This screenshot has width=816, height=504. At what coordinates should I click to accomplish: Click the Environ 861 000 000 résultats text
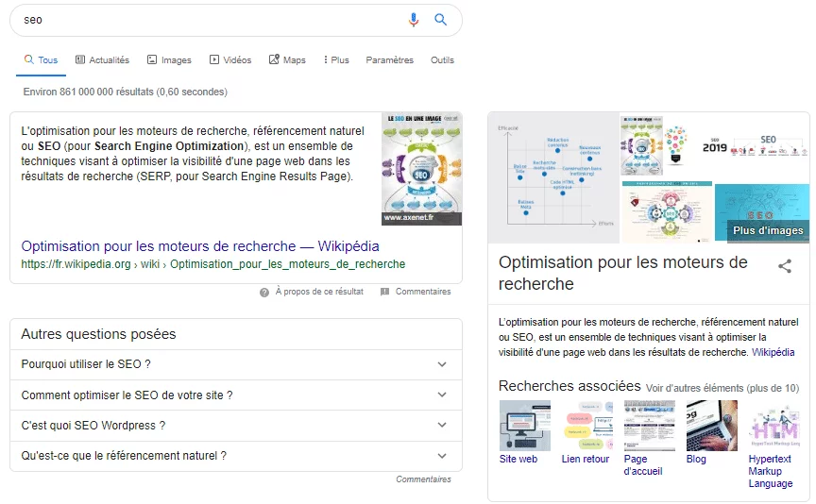[126, 92]
